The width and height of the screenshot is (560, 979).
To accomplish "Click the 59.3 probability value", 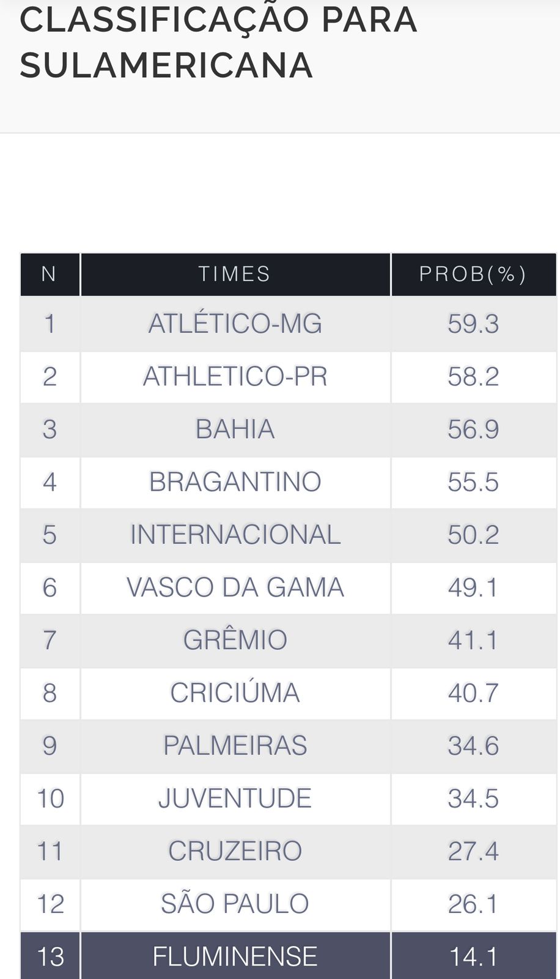I will [x=473, y=324].
